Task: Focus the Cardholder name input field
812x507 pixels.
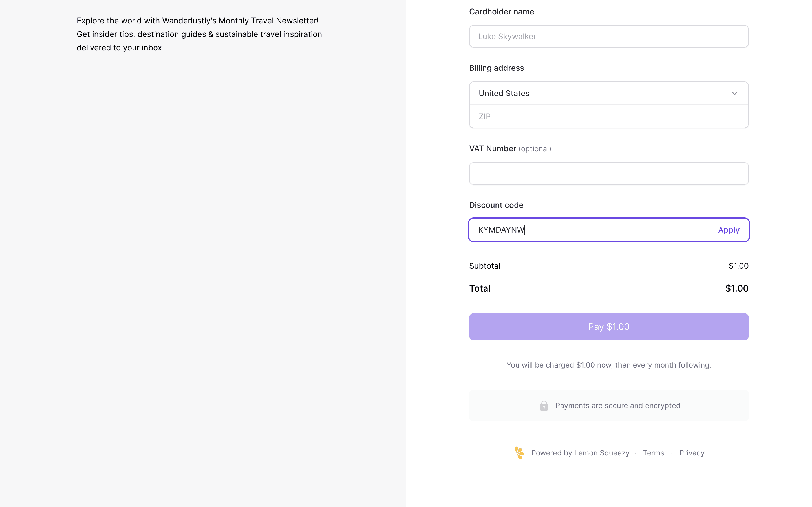Action: point(608,37)
